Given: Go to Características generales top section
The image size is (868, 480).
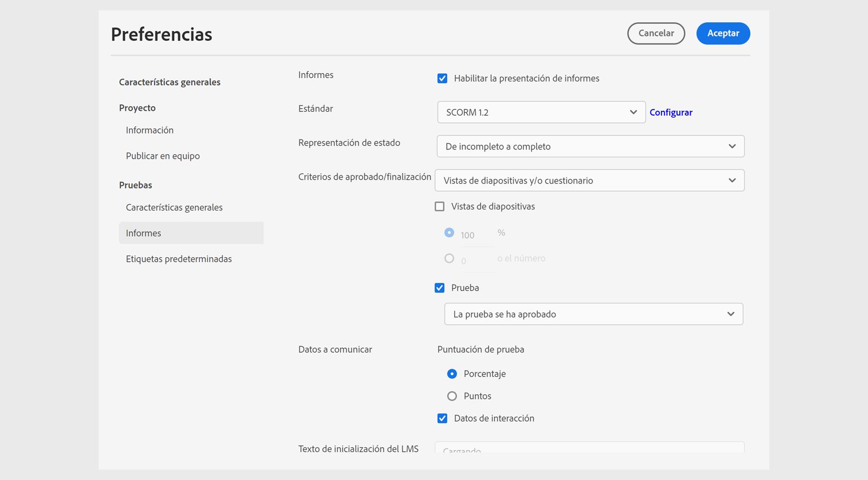Looking at the screenshot, I should [170, 83].
